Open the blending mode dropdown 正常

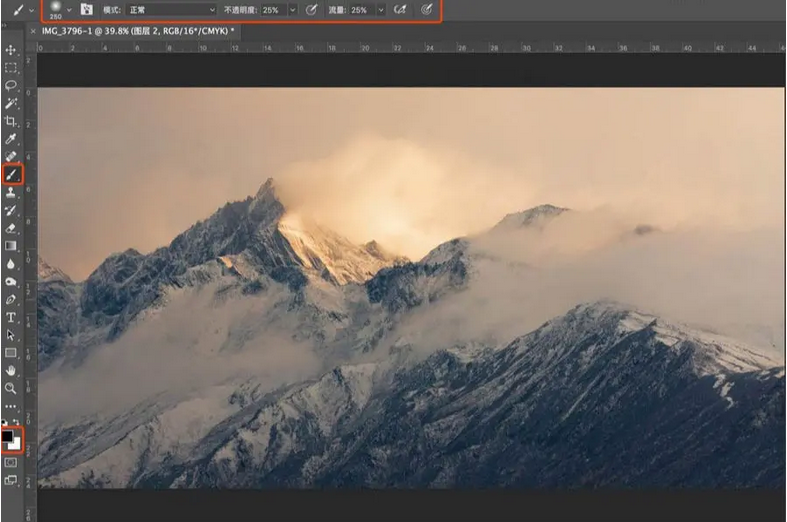coord(172,10)
